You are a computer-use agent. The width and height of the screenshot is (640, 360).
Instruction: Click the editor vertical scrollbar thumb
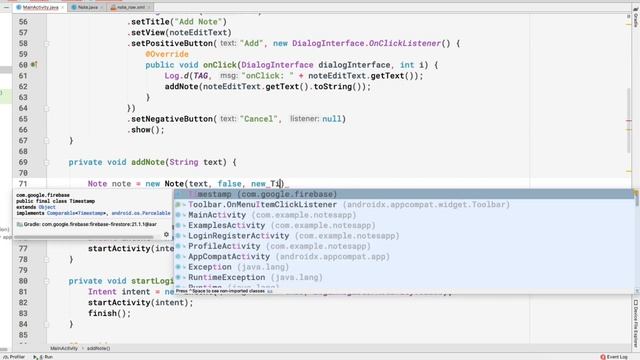(x=629, y=121)
